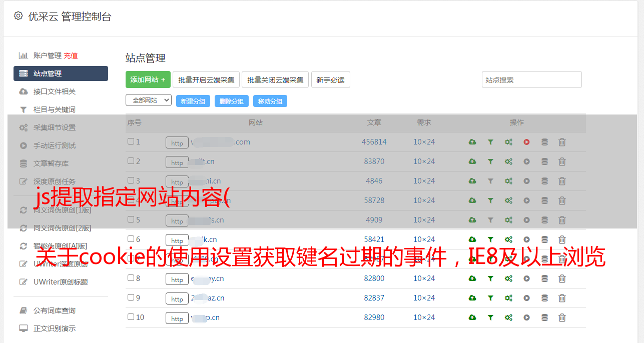The image size is (644, 343).
Task: Click the green 添加网站 + button
Action: [148, 79]
